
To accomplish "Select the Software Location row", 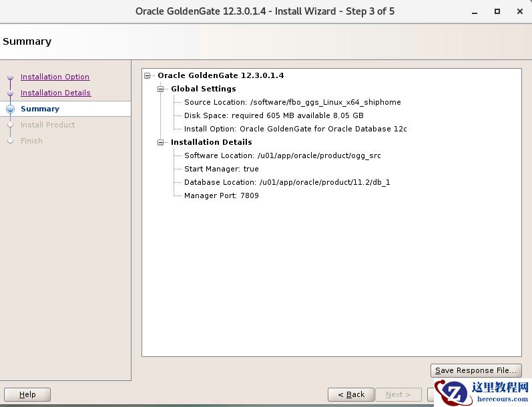I will click(282, 155).
